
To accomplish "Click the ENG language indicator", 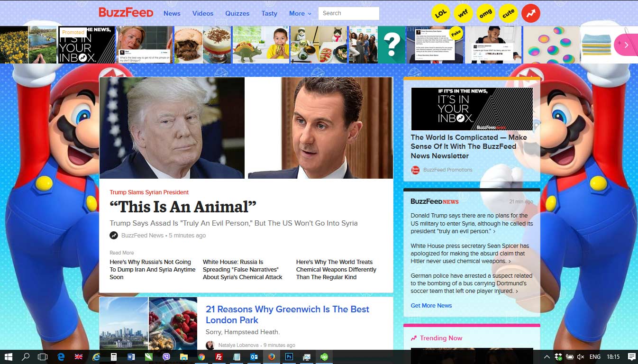I will pyautogui.click(x=595, y=357).
